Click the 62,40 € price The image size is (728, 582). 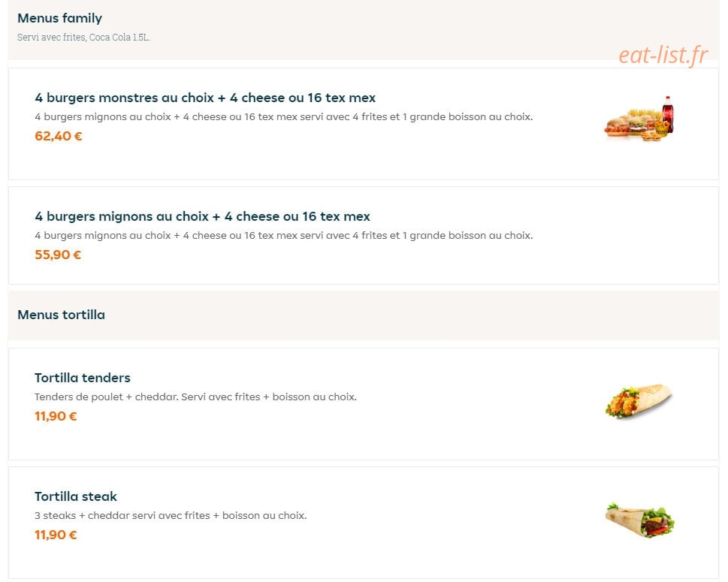58,136
